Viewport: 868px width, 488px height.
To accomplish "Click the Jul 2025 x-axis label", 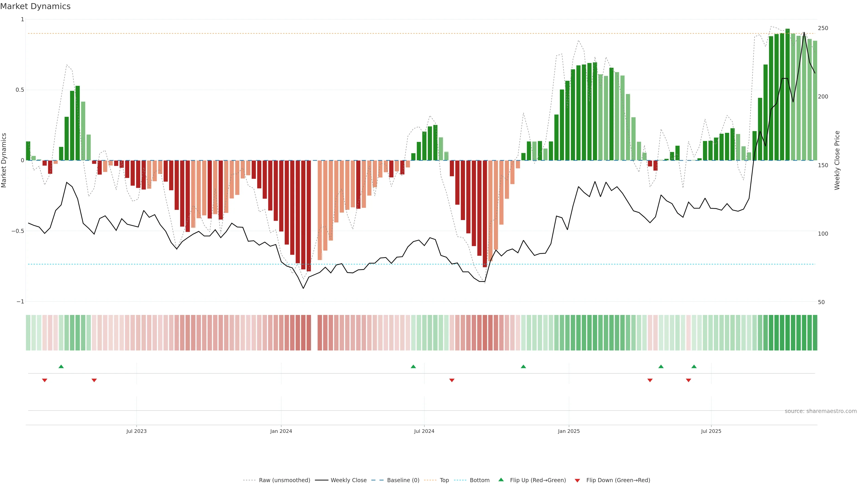I will pos(711,431).
